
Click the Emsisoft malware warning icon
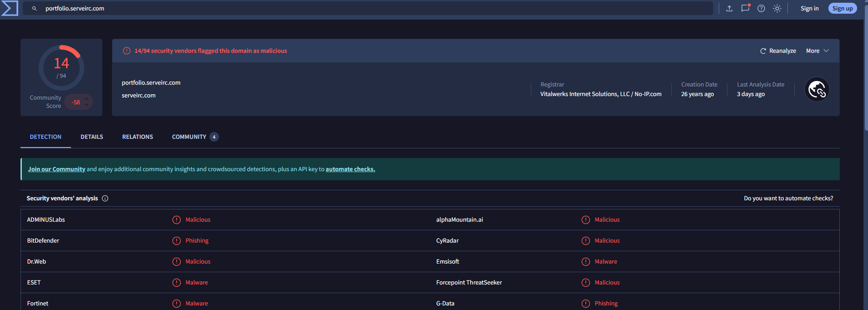tap(586, 261)
